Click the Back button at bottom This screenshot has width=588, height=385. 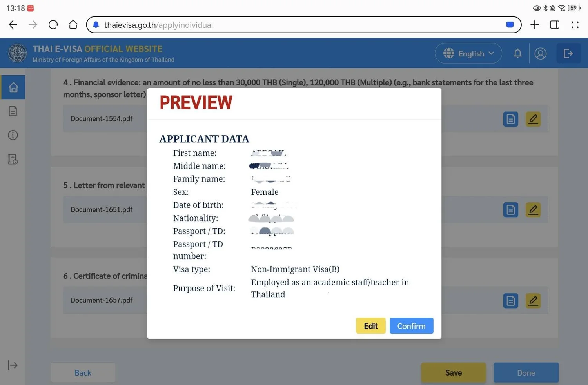tap(83, 373)
